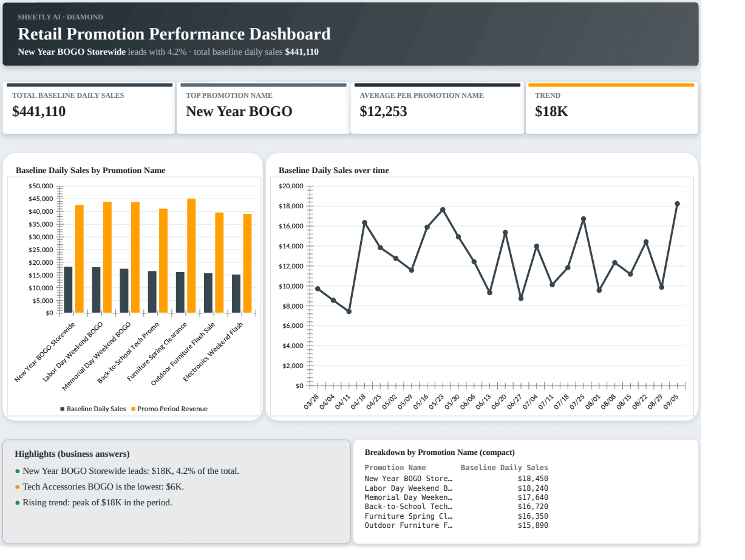Select the New Year BOGO Store… table row

coord(457,479)
